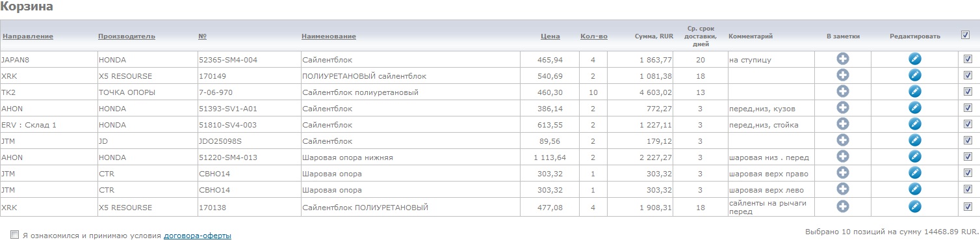Edit the 52365-SM4-004 Honda item
This screenshot has height=244, width=980.
(915, 59)
